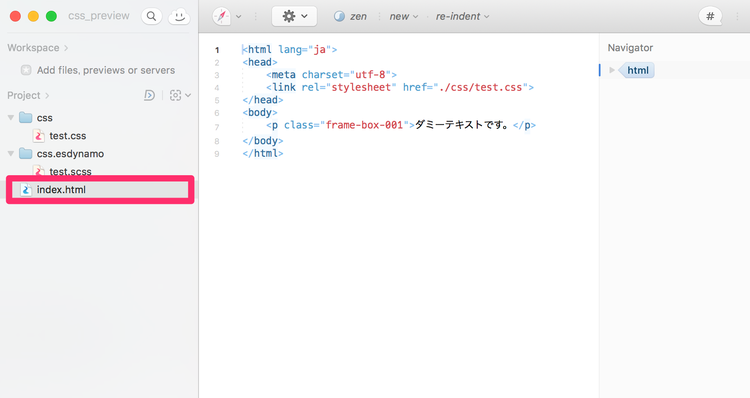Click the zen toolbar item

click(x=350, y=16)
